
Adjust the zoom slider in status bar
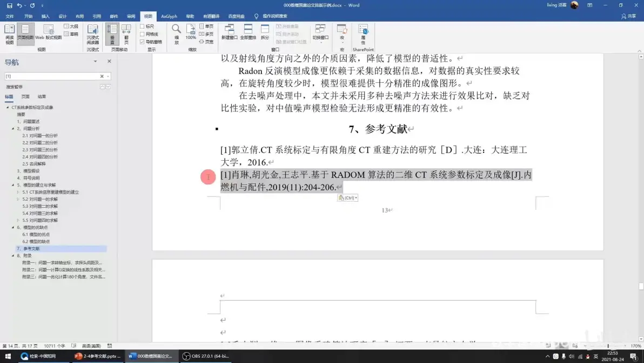coord(608,346)
